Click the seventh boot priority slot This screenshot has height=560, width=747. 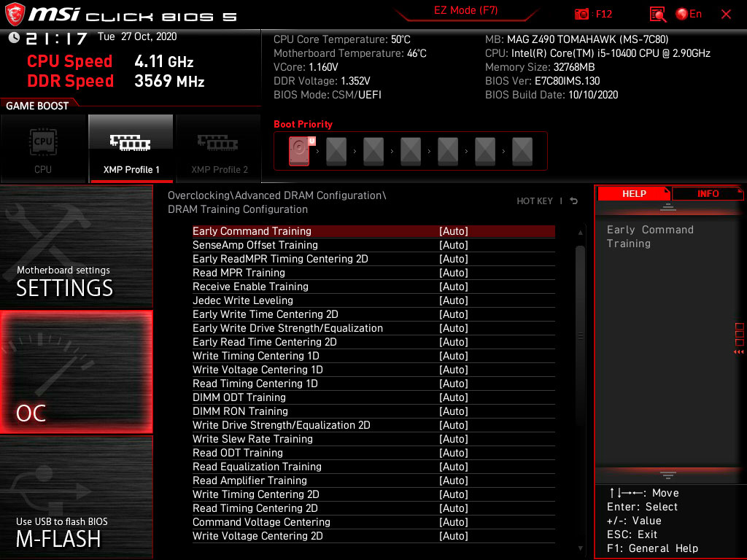[x=522, y=152]
